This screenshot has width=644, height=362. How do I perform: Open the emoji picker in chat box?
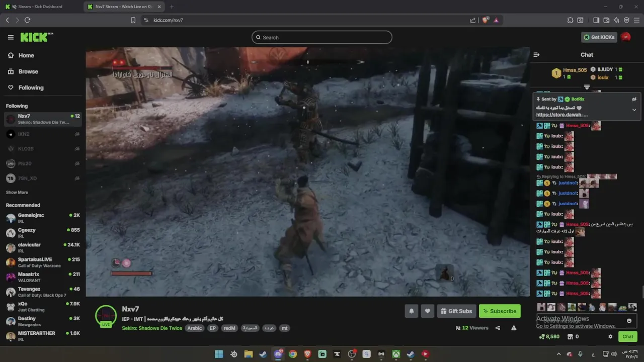pos(629,321)
